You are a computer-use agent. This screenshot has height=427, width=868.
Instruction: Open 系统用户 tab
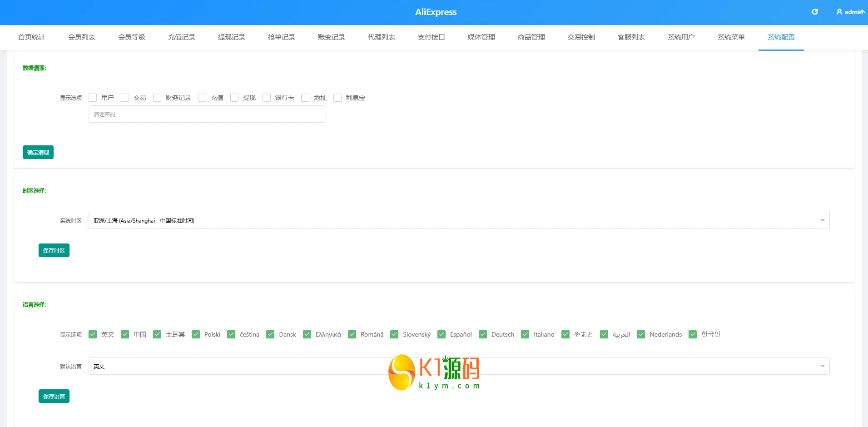tap(681, 37)
